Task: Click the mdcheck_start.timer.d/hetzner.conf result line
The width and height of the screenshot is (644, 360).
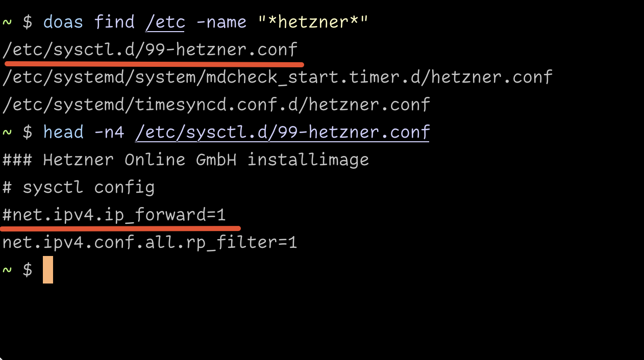Action: click(277, 77)
